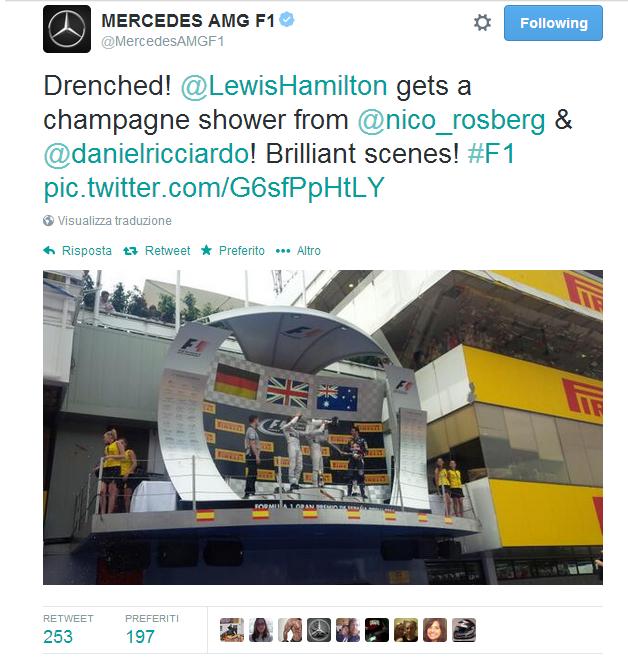
Task: Toggle the Preferito star icon
Action: 206,250
